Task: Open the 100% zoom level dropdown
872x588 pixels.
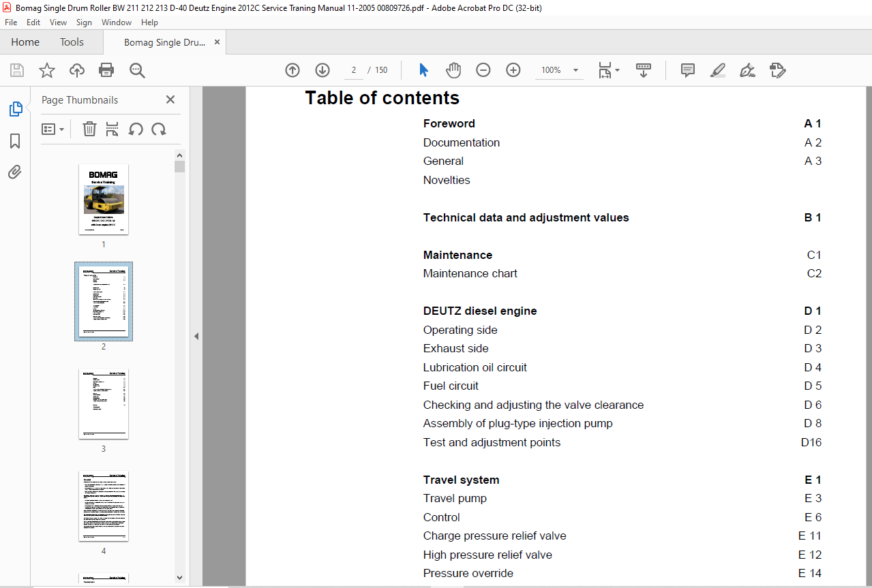Action: [575, 70]
